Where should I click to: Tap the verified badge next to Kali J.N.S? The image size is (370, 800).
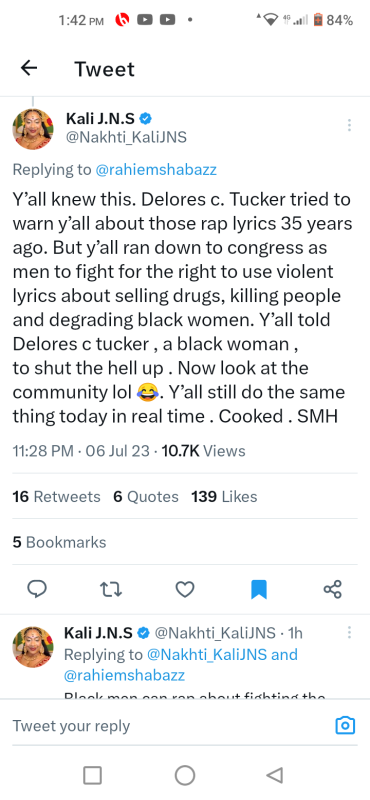pos(145,119)
